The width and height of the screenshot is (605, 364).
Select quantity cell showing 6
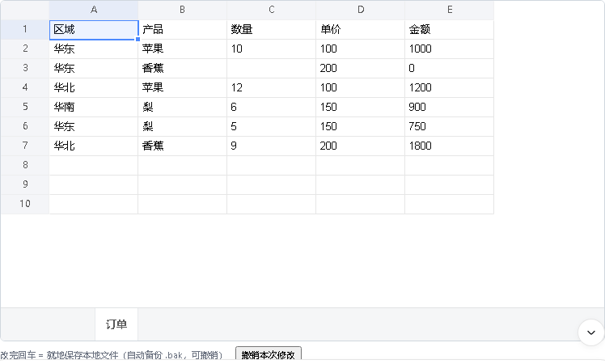272,107
